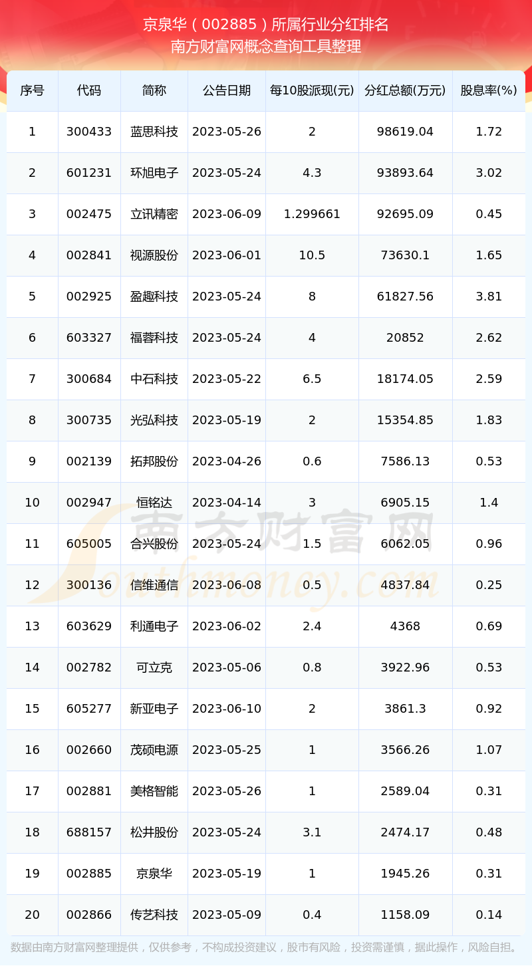Click the 盈趣科技 stock name
The image size is (532, 980).
154,297
